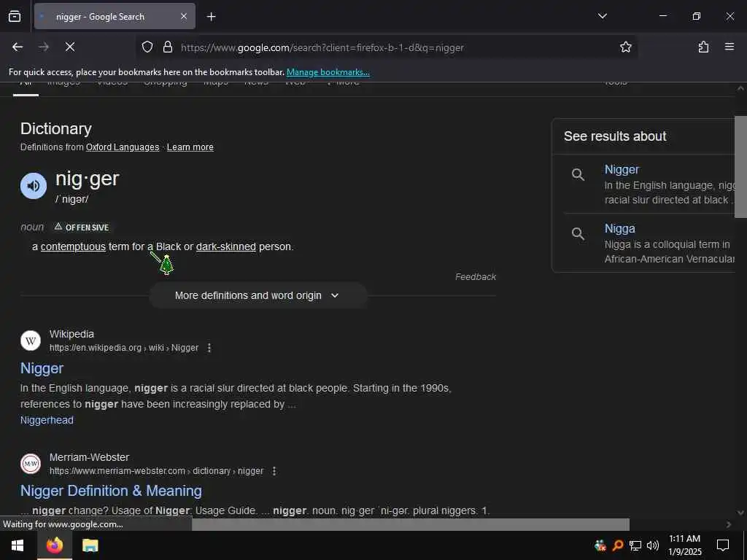
Task: Open the Windows notification center icon
Action: [723, 545]
